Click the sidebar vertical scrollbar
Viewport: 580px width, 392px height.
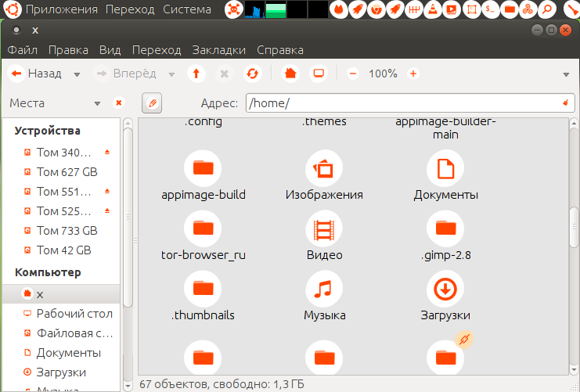(128, 218)
